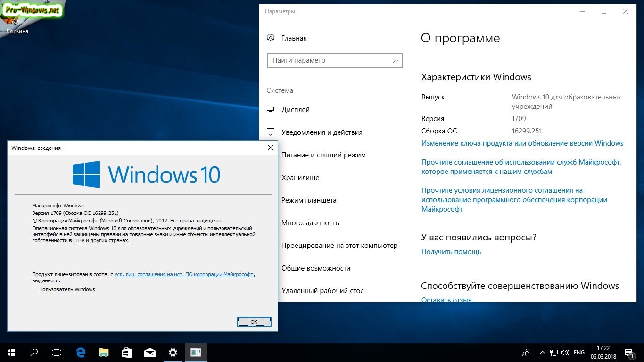Open the People icon in the tray
The height and width of the screenshot is (362, 644).
tap(526, 352)
